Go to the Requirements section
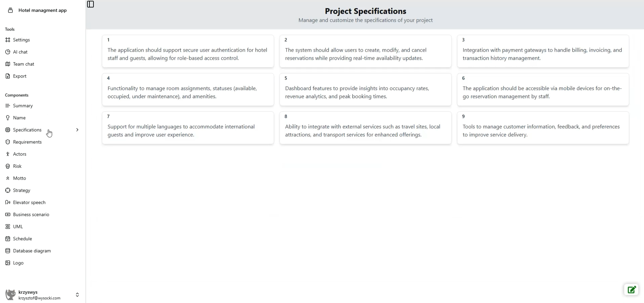Image resolution: width=644 pixels, height=303 pixels. pos(27,142)
